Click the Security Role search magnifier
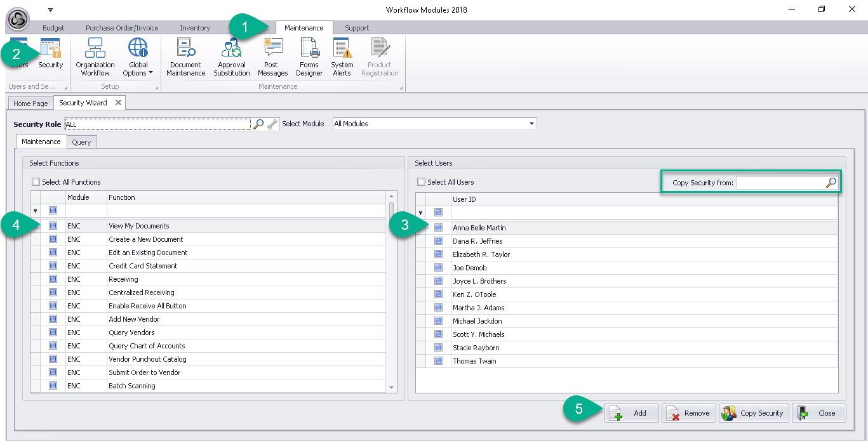The width and height of the screenshot is (868, 441). tap(258, 124)
